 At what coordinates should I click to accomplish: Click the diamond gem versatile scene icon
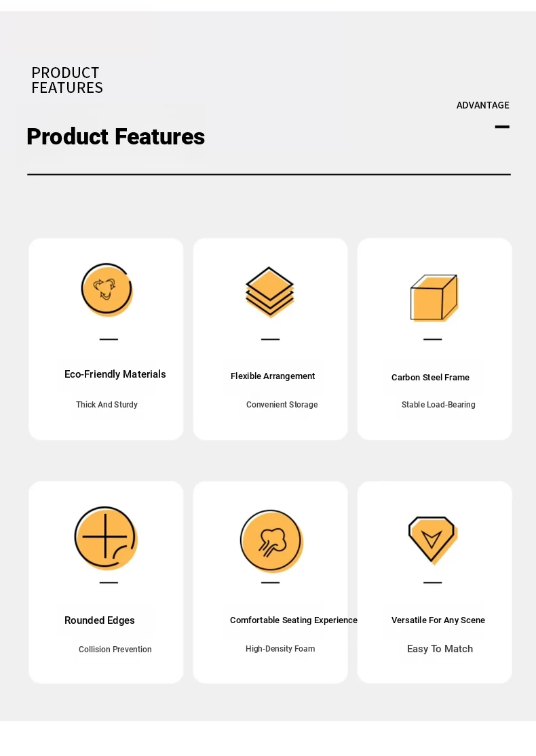point(433,540)
